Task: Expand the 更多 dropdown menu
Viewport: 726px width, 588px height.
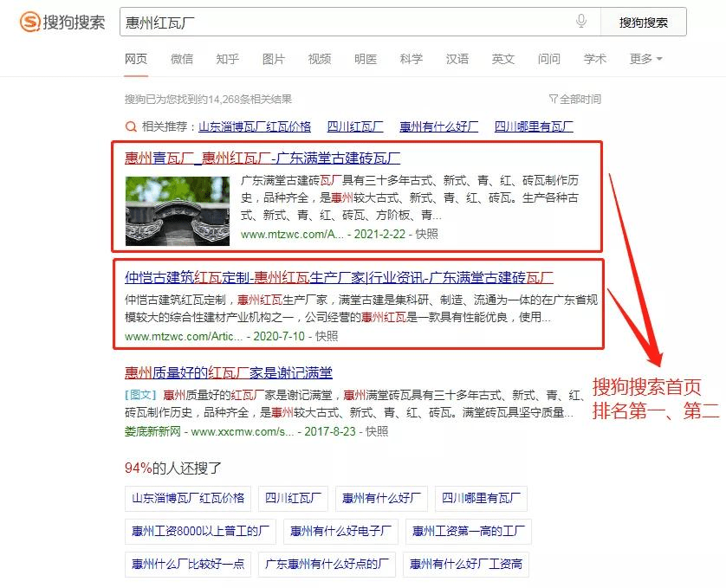Action: (x=646, y=59)
